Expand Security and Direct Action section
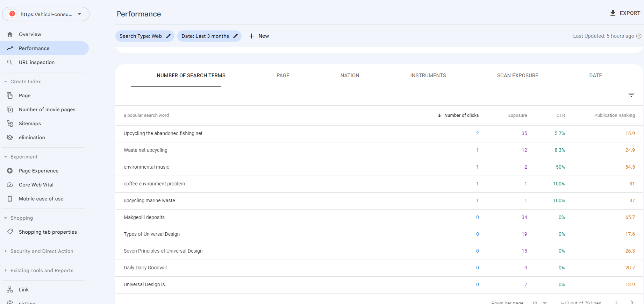The width and height of the screenshot is (644, 304). pos(6,251)
